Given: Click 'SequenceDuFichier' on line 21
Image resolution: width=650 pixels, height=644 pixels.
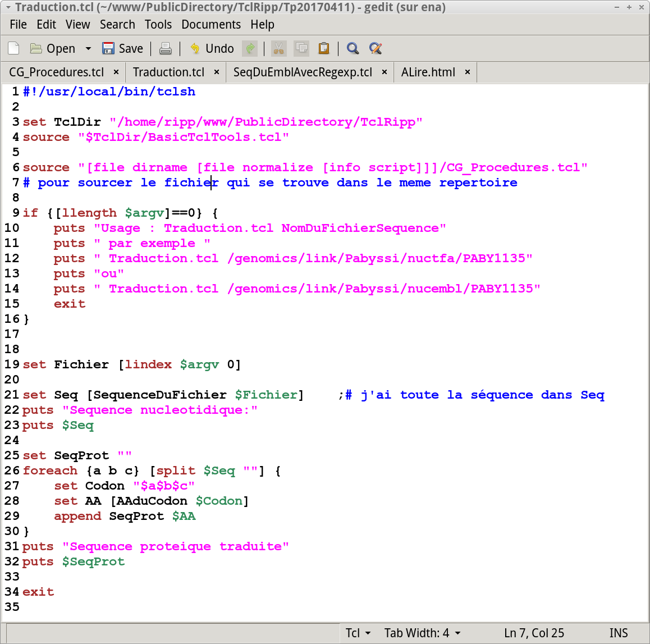Looking at the screenshot, I should pos(159,395).
